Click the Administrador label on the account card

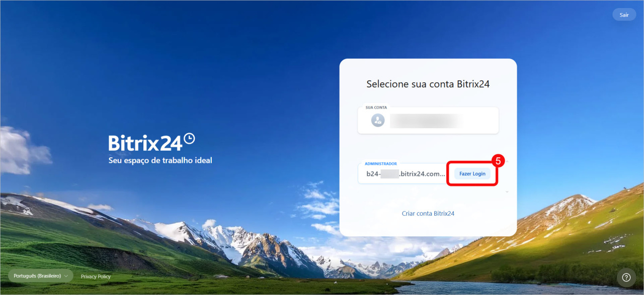380,163
